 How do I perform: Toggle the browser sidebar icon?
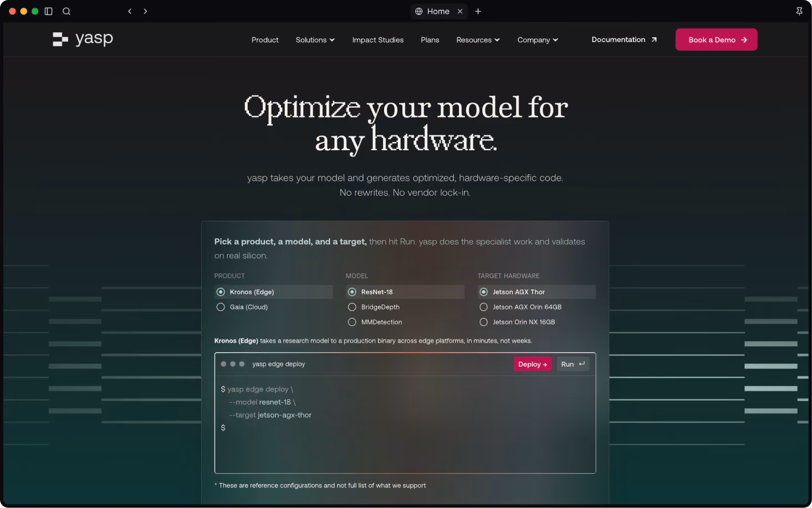click(x=48, y=11)
